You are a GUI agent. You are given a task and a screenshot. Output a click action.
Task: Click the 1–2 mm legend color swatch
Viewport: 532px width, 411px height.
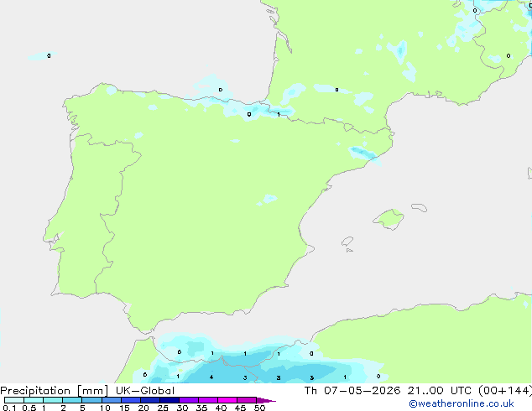[53, 400]
